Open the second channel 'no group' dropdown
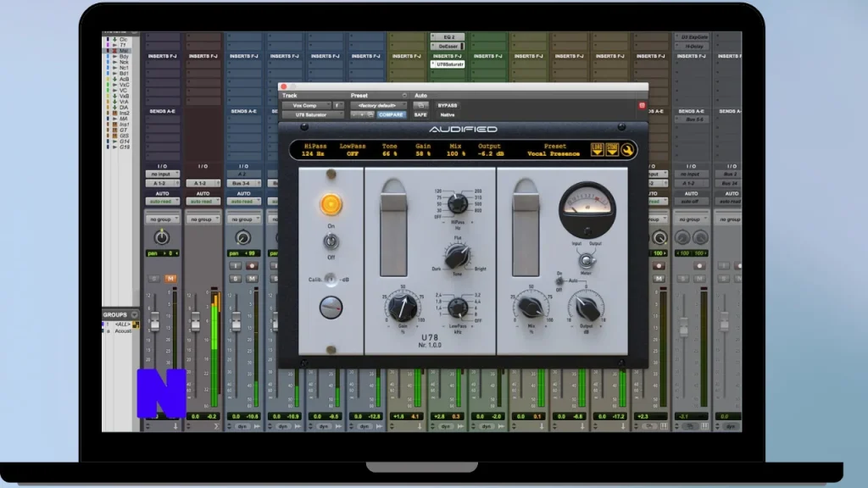Image resolution: width=868 pixels, height=488 pixels. coord(203,219)
